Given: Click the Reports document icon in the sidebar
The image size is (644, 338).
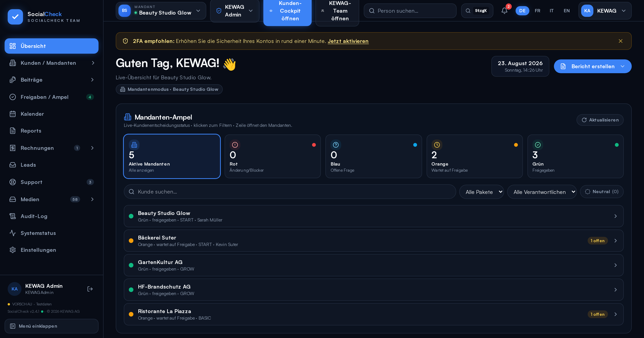Looking at the screenshot, I should [12, 131].
